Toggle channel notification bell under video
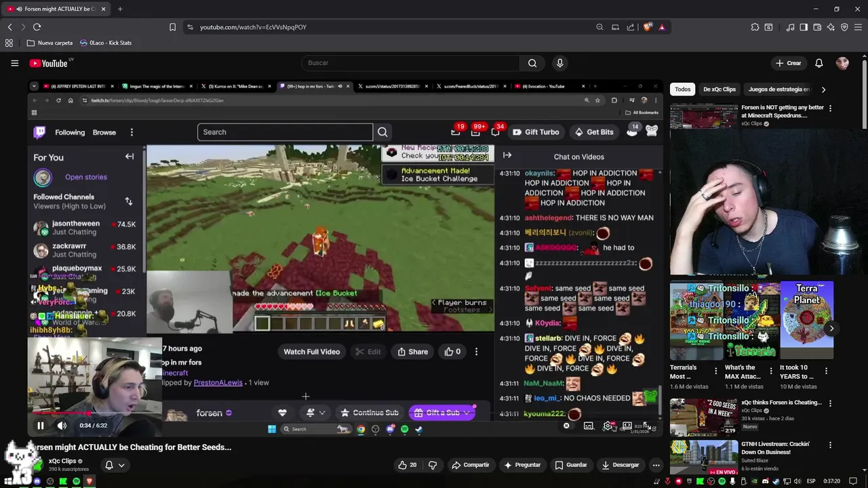 point(108,465)
